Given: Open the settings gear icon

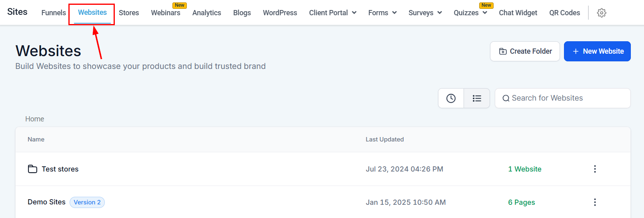Looking at the screenshot, I should point(601,13).
